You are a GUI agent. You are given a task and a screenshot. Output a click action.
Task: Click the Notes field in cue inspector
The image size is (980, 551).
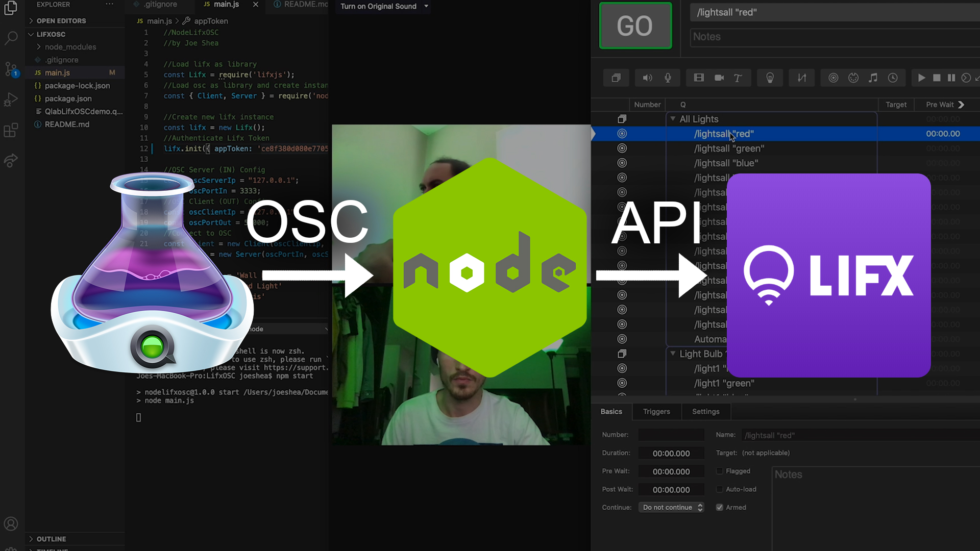tap(868, 490)
